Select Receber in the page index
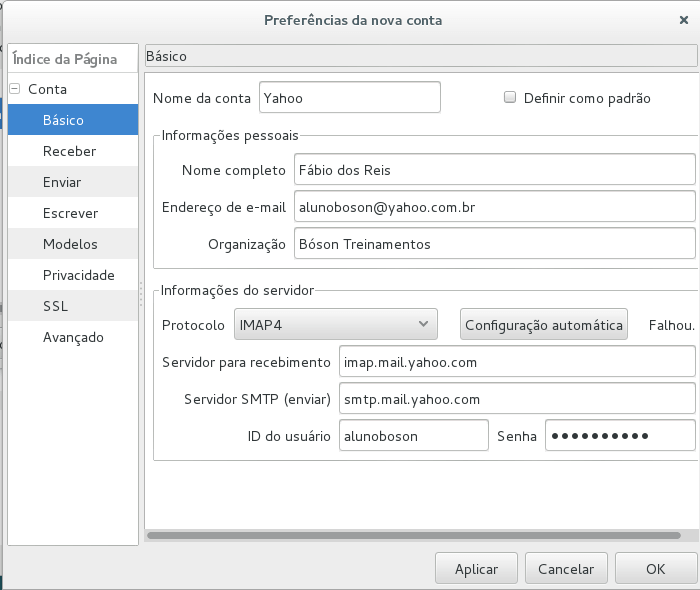700x590 pixels. pyautogui.click(x=69, y=151)
